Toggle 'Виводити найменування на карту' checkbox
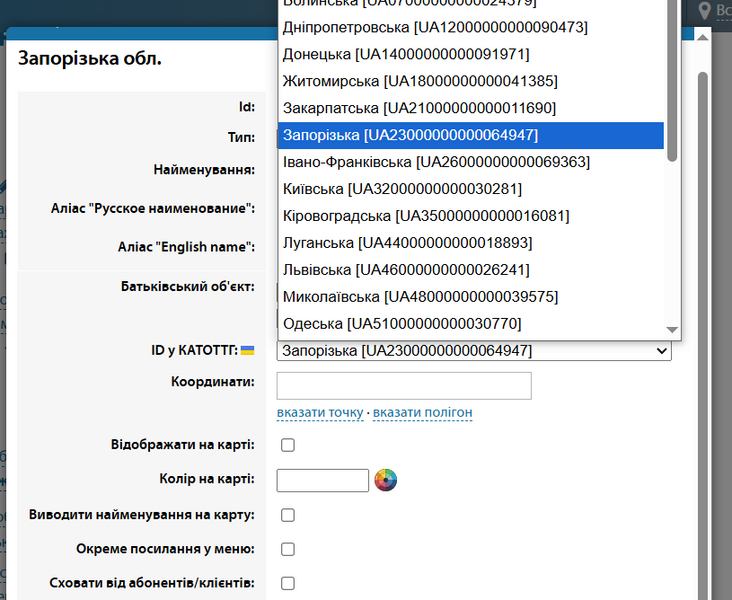The height and width of the screenshot is (600, 732). click(x=288, y=515)
